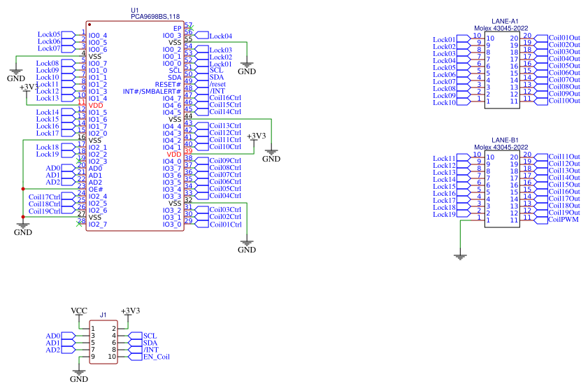Image resolution: width=588 pixels, height=391 pixels.
Task: Select SDA label at U1 pin 50
Action: point(217,78)
